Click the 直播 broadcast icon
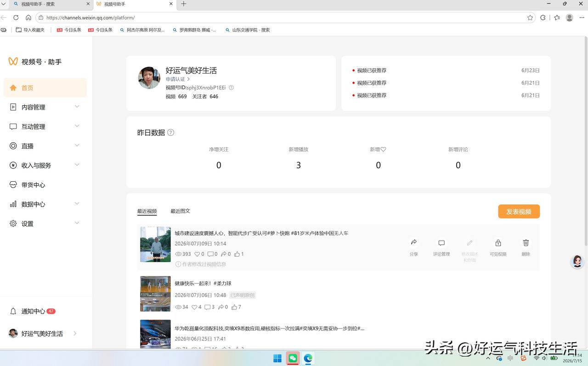Image resolution: width=588 pixels, height=366 pixels. 13,146
